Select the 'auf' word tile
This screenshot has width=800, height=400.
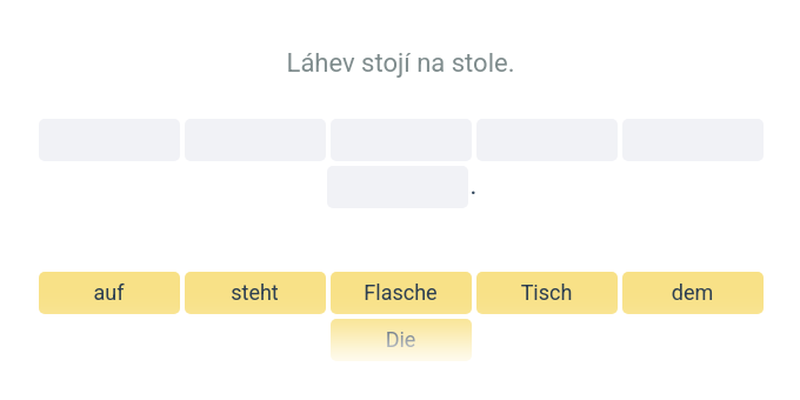(x=109, y=293)
